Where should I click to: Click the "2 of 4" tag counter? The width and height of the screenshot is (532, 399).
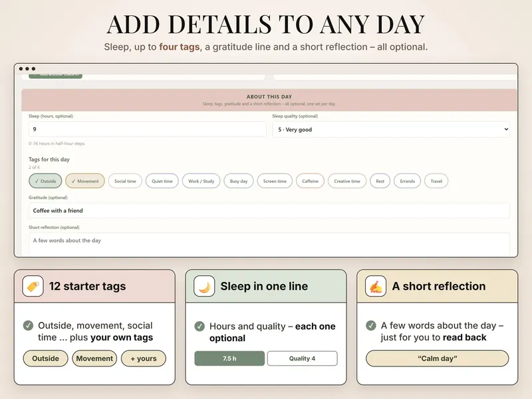coord(34,168)
